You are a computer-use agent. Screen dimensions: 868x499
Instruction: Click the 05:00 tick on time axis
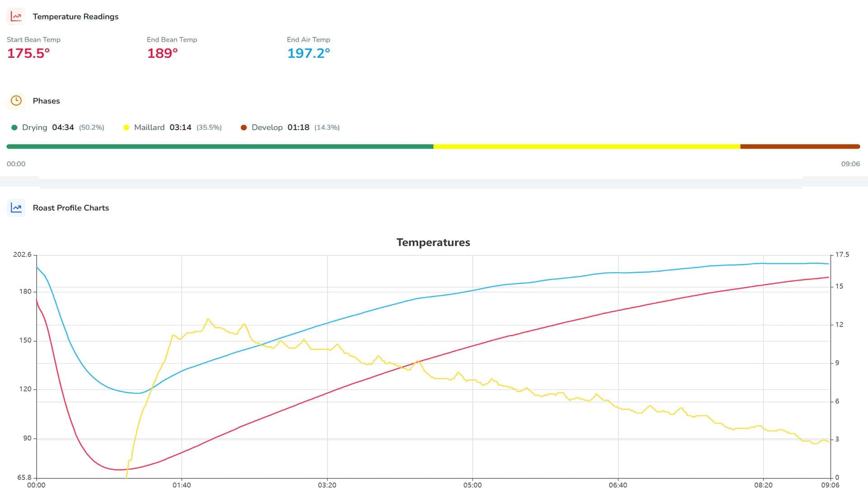tap(472, 485)
